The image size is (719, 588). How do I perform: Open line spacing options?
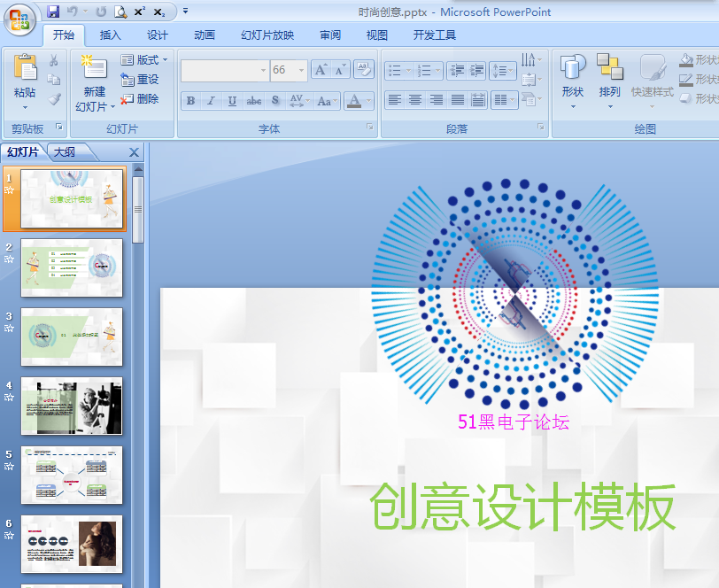point(503,71)
